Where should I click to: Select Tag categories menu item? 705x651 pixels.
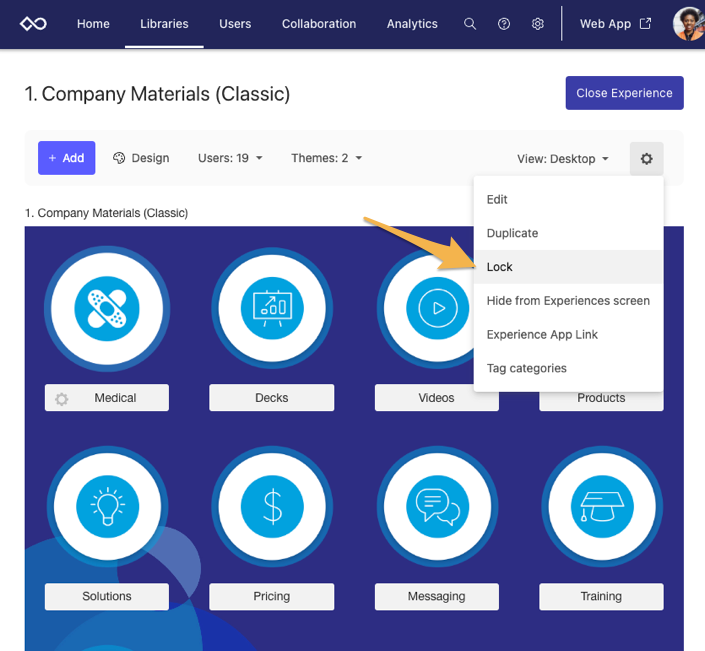pyautogui.click(x=568, y=368)
